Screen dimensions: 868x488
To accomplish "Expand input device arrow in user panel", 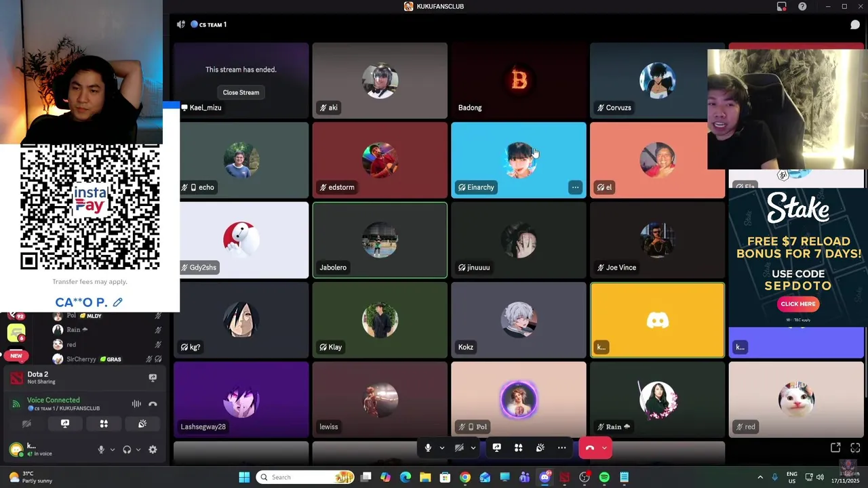I will point(113,449).
